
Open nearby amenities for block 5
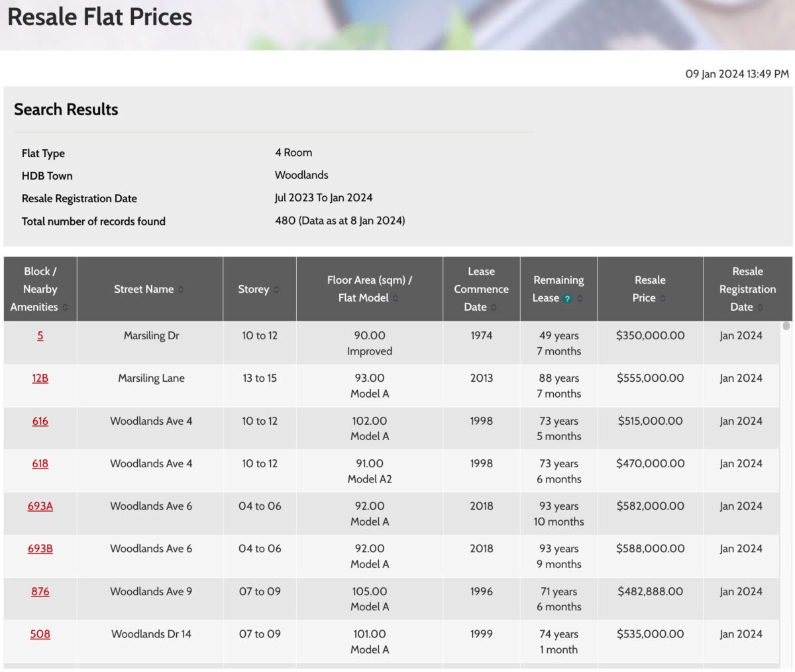40,335
